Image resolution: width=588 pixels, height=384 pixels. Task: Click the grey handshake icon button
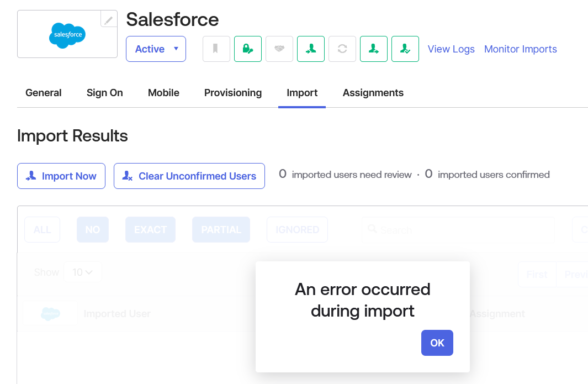279,49
